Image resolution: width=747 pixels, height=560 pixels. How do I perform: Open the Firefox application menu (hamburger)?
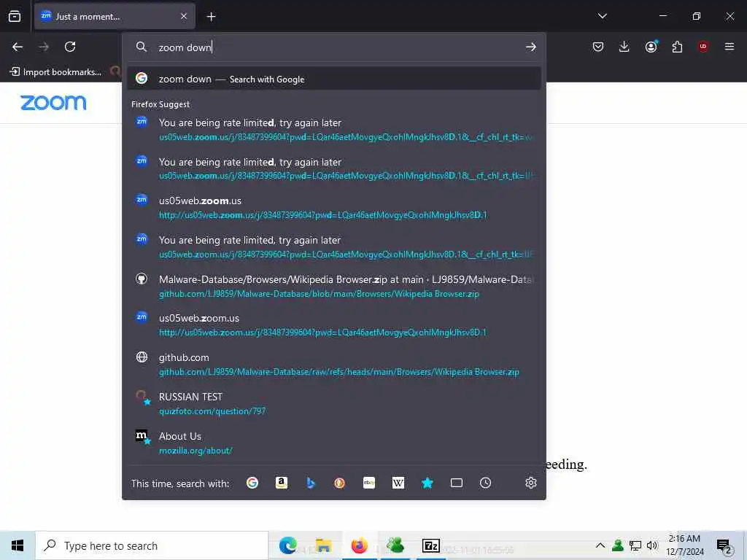[729, 47]
